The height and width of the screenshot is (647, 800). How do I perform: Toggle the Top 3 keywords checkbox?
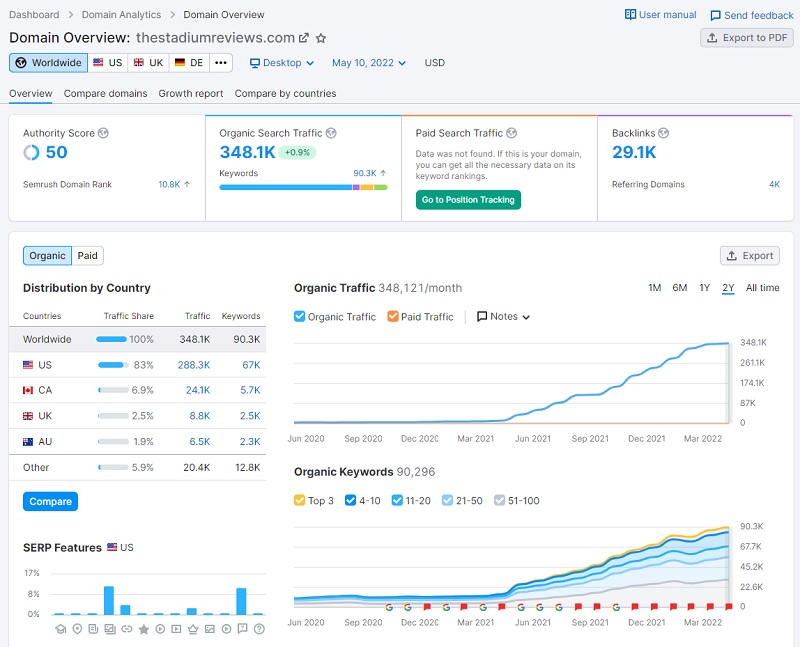(299, 501)
